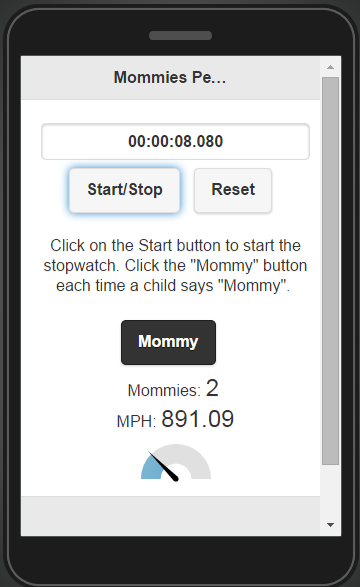Click the "MPH:" label text

coord(136,422)
